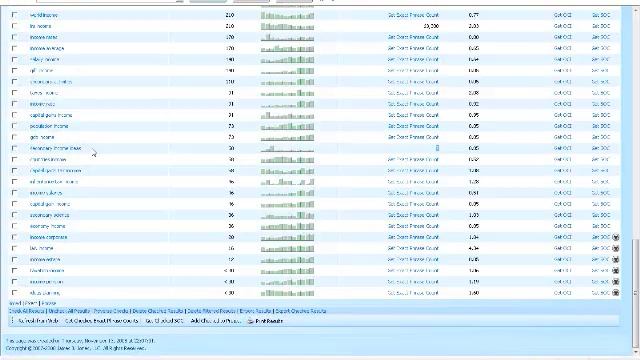The image size is (640, 360).
Task: Check the population income checkbox
Action: click(15, 126)
